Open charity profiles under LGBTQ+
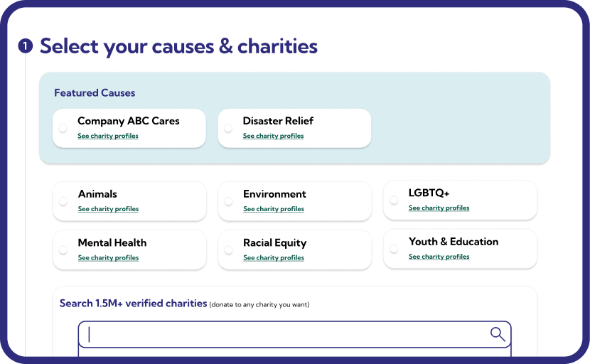 (x=439, y=208)
